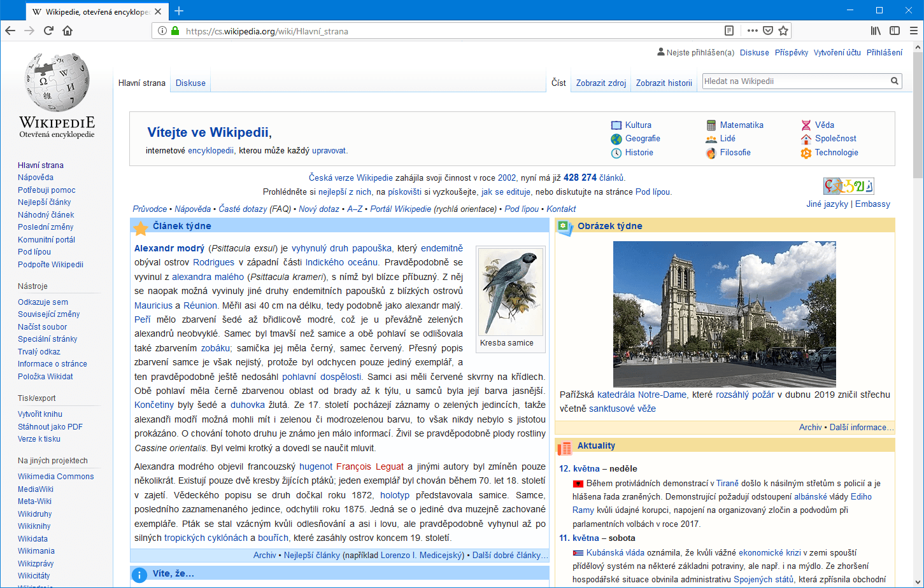Click the Wikipedia search magnifier icon
The image size is (924, 588).
coord(895,81)
